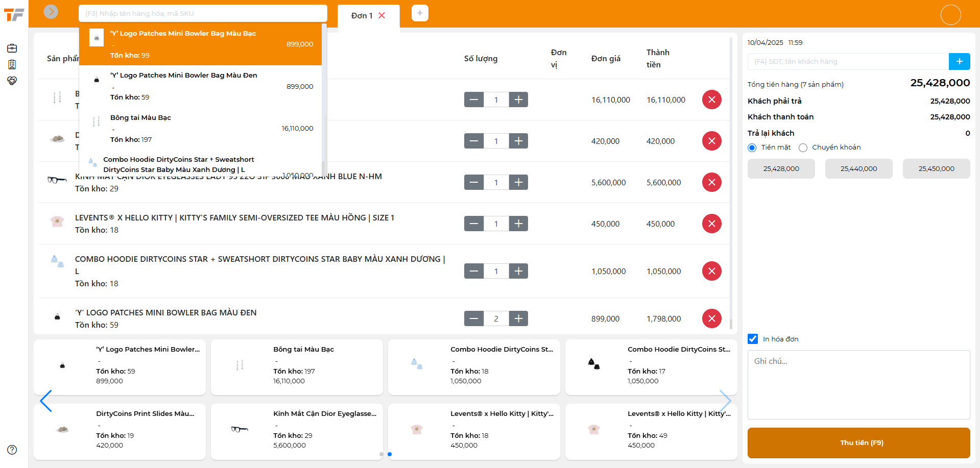Increase quantity of Combo Hoodie DirtyCoins

coord(518,271)
